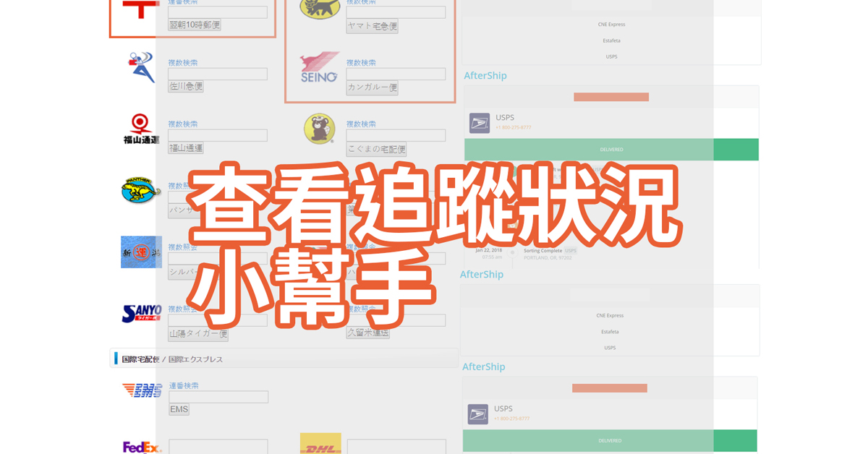868x454 pixels.
Task: Focus the input field beside FedEx logo
Action: (x=218, y=447)
